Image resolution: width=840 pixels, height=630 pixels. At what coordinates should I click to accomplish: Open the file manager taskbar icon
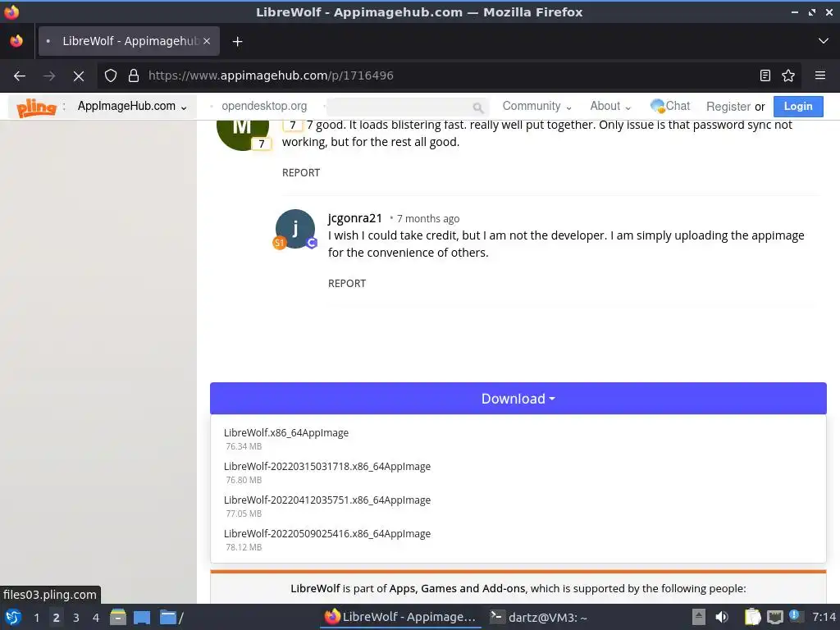118,617
